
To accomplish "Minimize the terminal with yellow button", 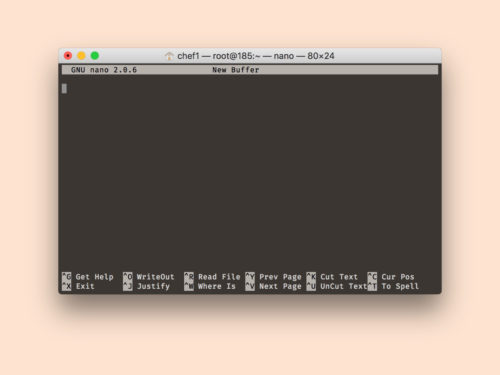I will pos(81,56).
